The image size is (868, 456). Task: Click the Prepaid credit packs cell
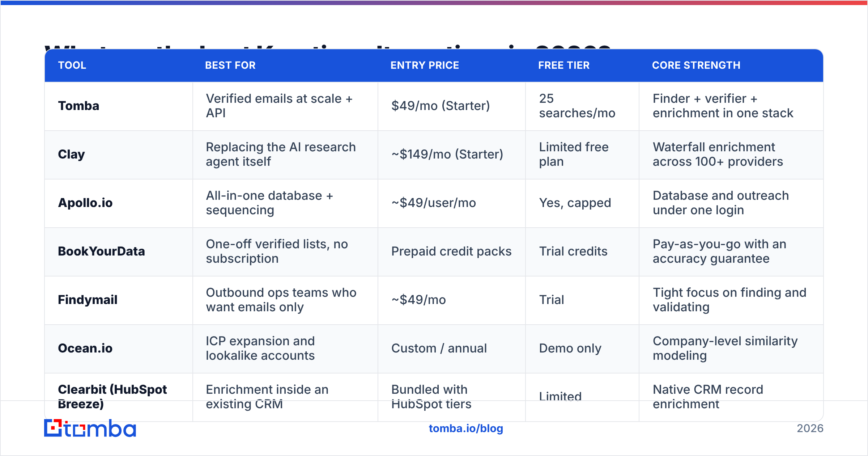pos(451,252)
